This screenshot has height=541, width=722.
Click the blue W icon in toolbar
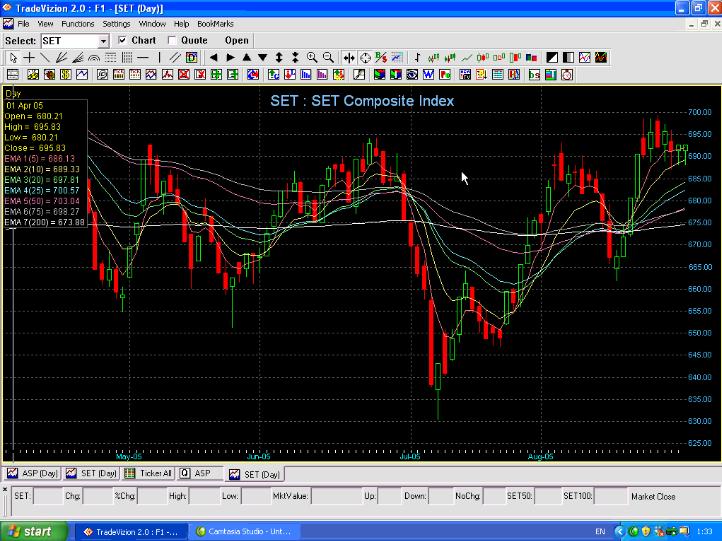tap(428, 75)
